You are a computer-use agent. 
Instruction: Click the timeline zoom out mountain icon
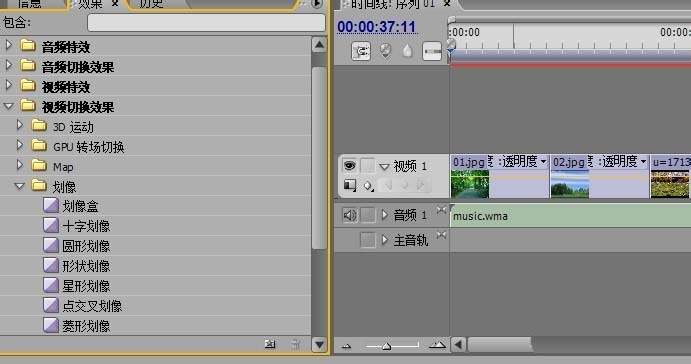pyautogui.click(x=346, y=346)
